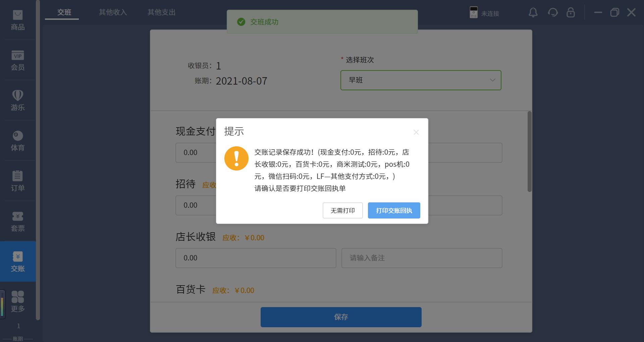Click the blue 保存 button
The image size is (644, 342).
341,317
